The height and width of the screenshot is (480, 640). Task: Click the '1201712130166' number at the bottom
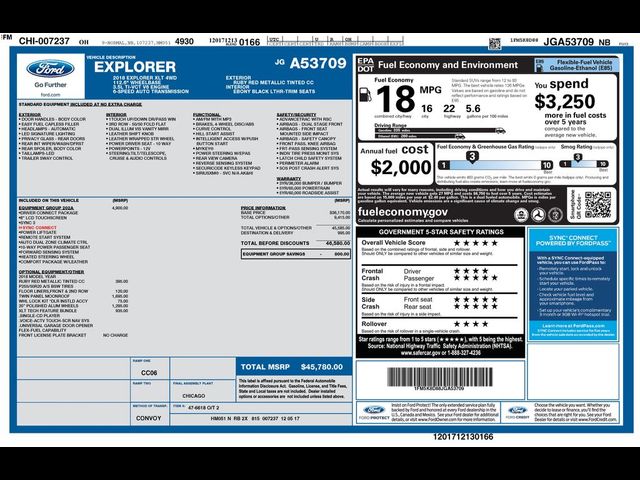pos(463,437)
